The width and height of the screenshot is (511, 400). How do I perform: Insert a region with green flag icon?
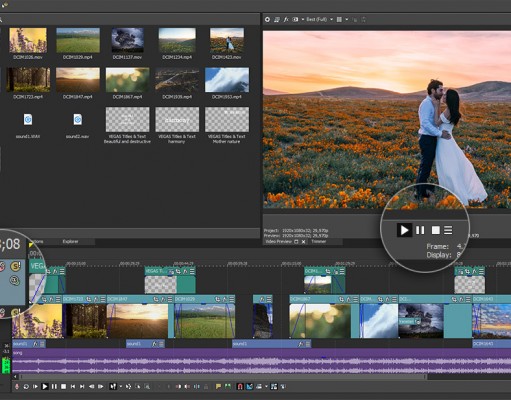pyautogui.click(x=228, y=386)
